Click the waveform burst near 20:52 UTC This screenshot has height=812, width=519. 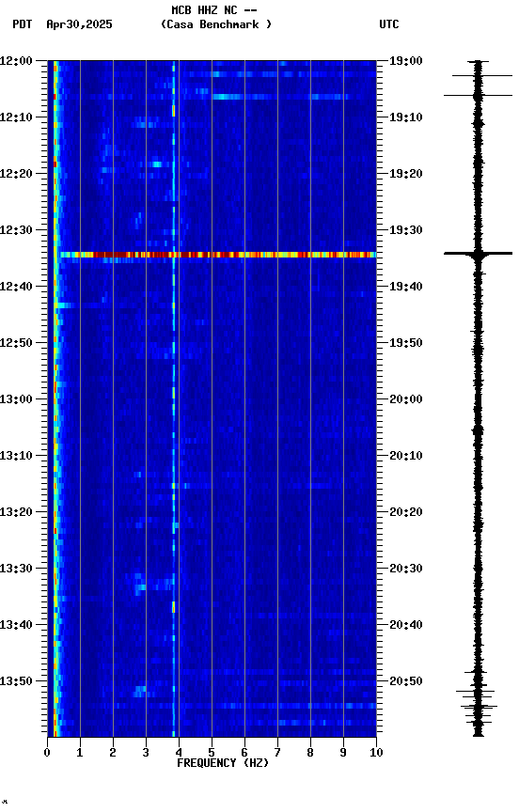point(477,692)
